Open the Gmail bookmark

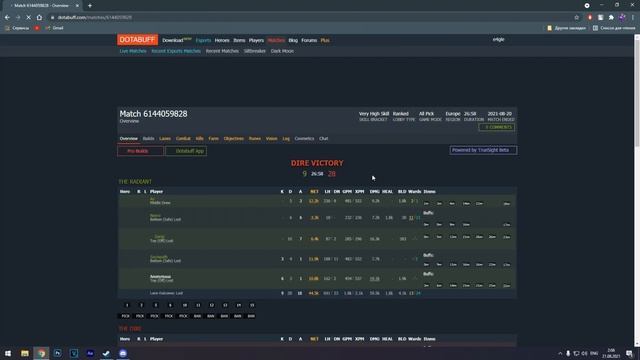54,28
